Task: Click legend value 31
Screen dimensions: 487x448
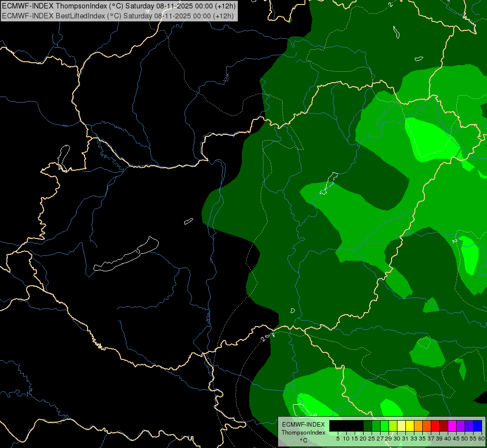Action: [405, 439]
